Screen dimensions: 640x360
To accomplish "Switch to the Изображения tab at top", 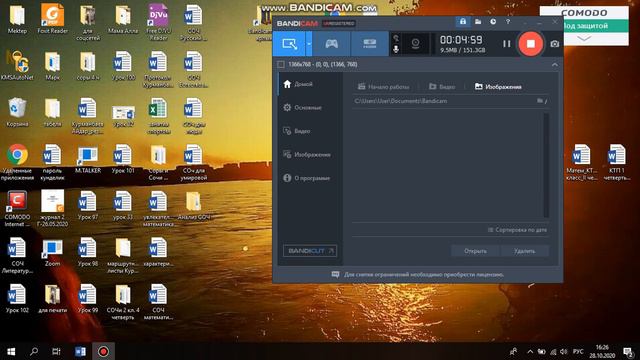I will point(498,87).
